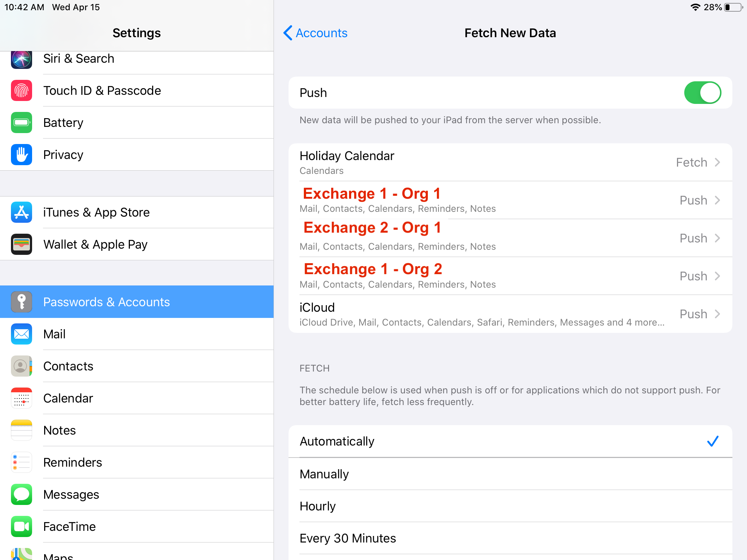
Task: Choose the Hourly fetch schedule
Action: [510, 506]
